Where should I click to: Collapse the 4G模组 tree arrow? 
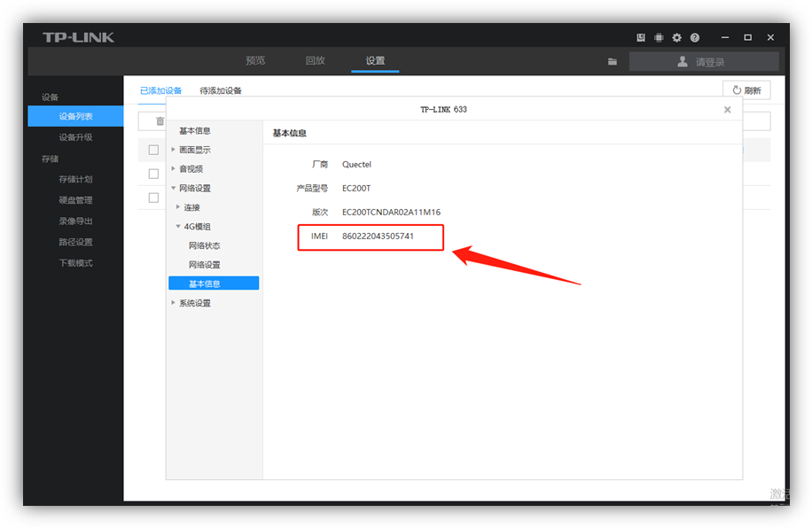pos(177,226)
